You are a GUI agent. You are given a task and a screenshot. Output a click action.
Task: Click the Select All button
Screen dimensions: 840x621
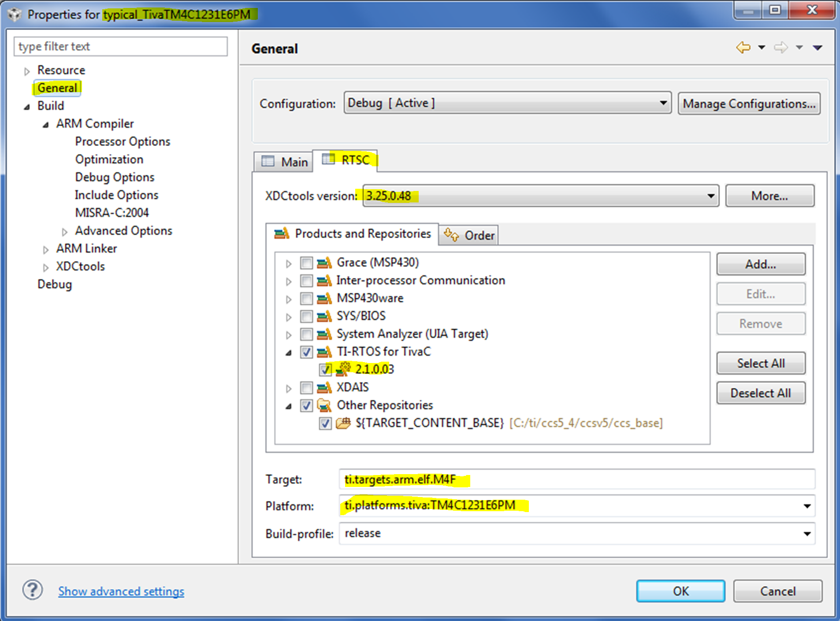[761, 363]
